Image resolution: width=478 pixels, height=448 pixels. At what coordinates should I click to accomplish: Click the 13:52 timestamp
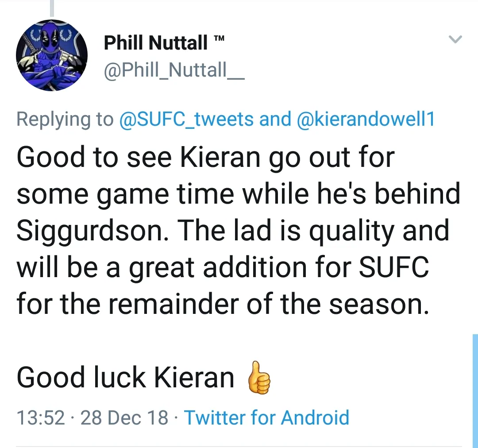tap(41, 417)
